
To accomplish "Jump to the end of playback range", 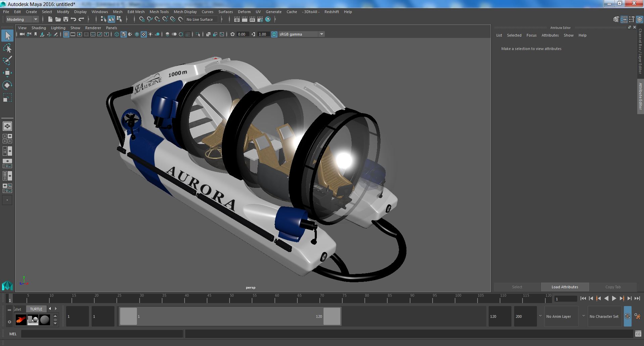I will (637, 298).
